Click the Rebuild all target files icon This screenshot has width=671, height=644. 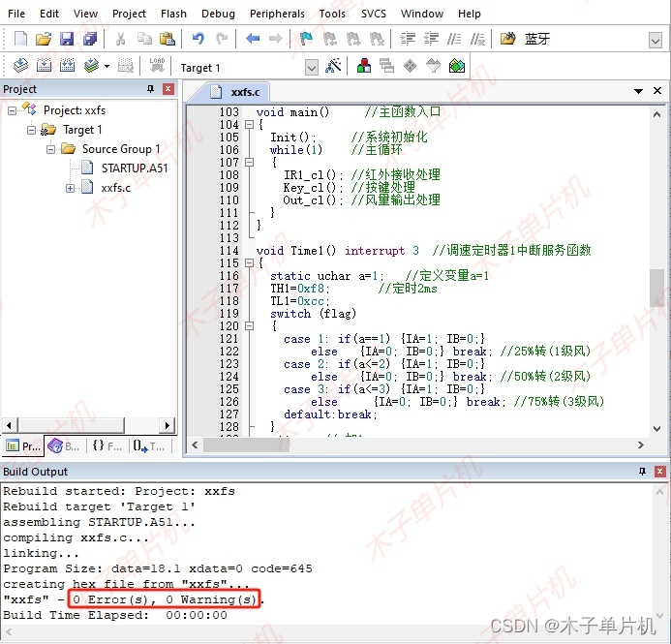67,66
